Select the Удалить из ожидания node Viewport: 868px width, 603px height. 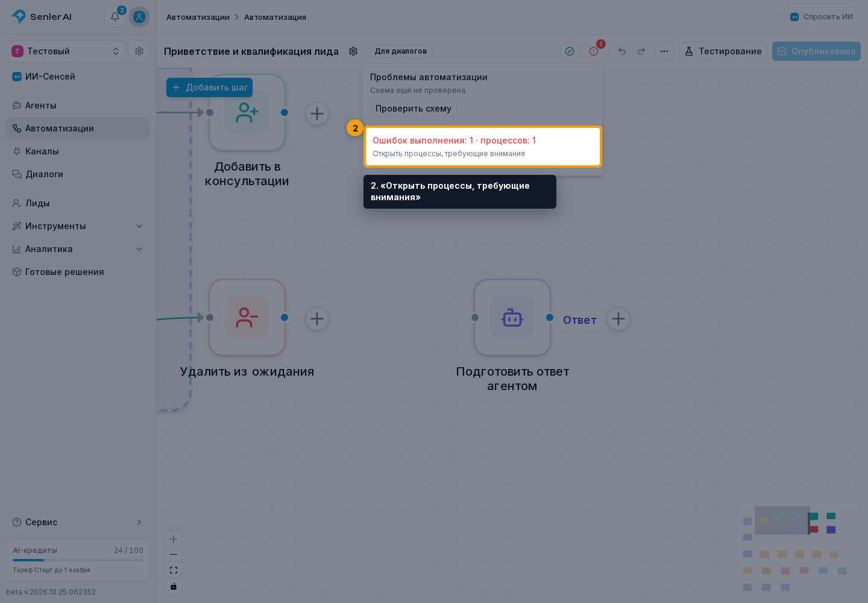coord(247,317)
